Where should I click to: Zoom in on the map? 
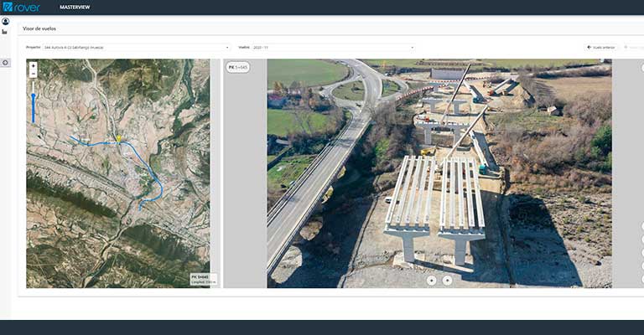point(33,65)
